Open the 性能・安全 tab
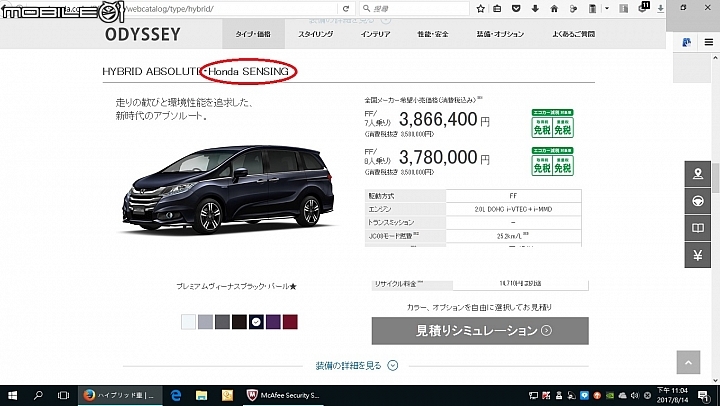720x406 pixels. tap(433, 34)
